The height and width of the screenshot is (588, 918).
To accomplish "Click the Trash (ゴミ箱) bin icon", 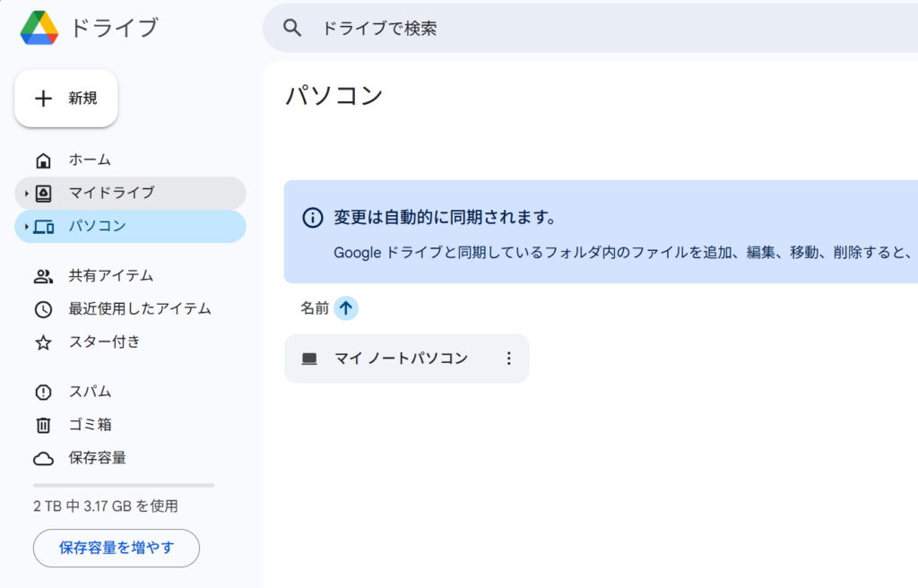I will click(x=43, y=425).
